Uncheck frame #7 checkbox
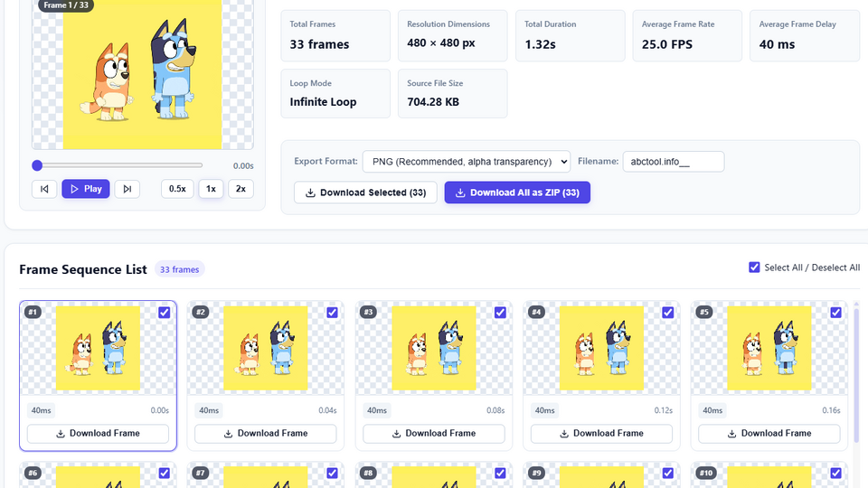Image resolution: width=868 pixels, height=488 pixels. (332, 473)
